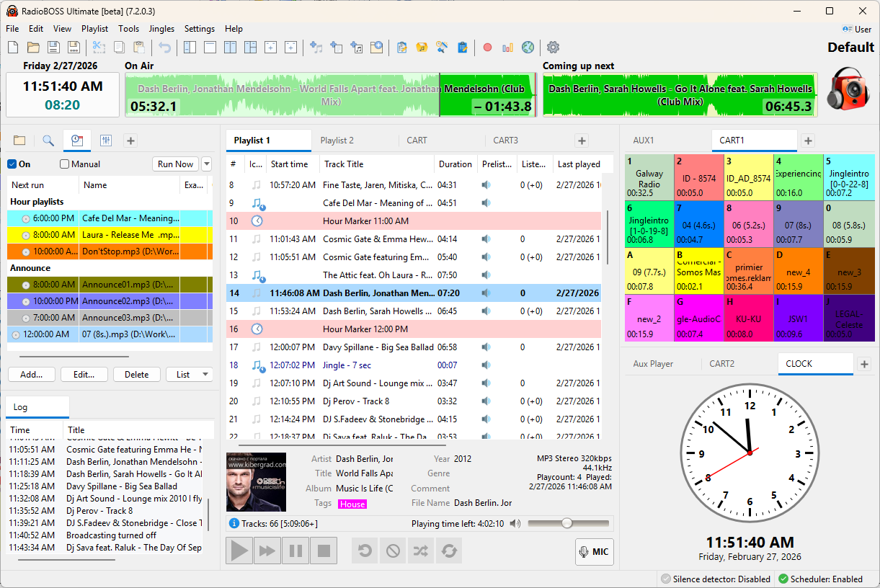Screen dimensions: 880x588
Task: Add a new playlist tab with plus button
Action: (582, 141)
